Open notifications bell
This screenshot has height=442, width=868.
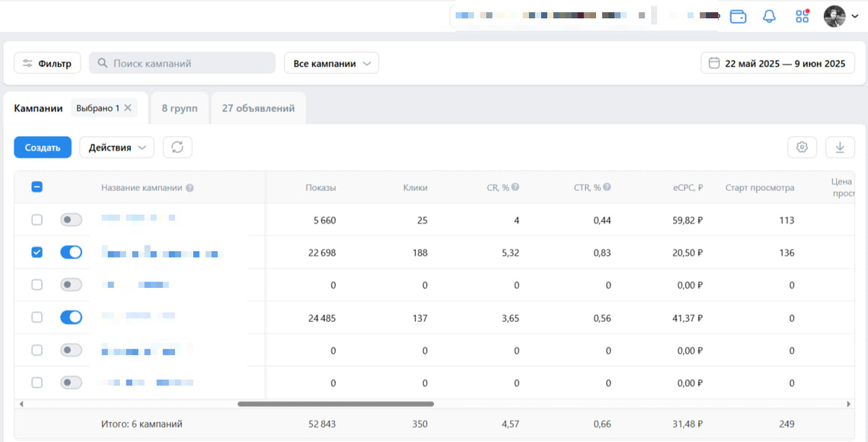770,16
